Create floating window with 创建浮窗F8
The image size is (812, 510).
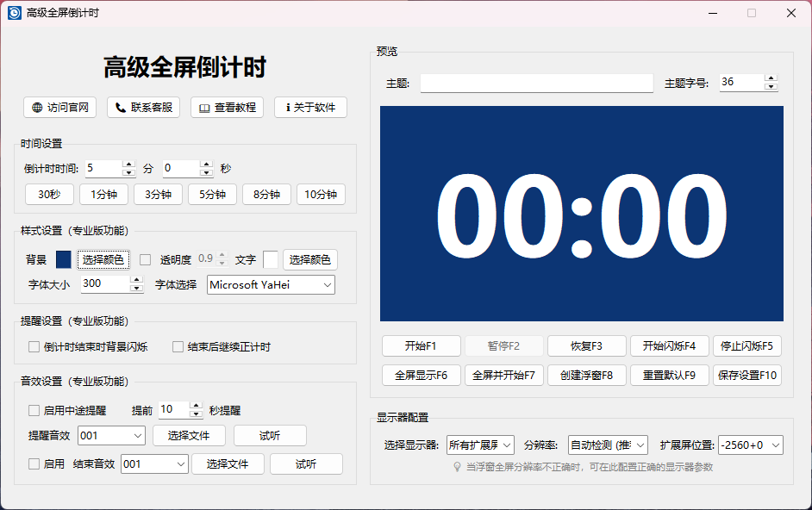(586, 375)
